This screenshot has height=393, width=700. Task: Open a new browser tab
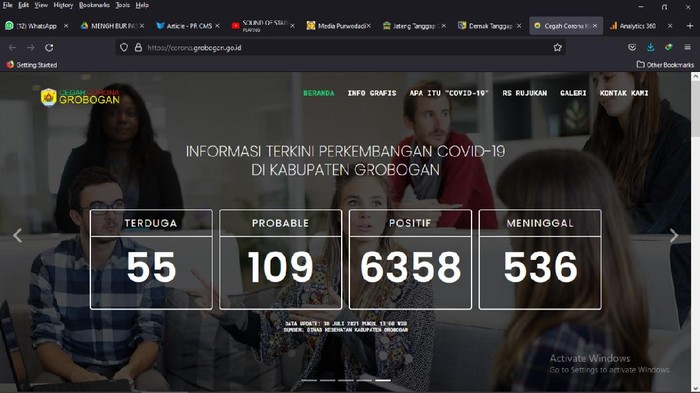tap(690, 26)
